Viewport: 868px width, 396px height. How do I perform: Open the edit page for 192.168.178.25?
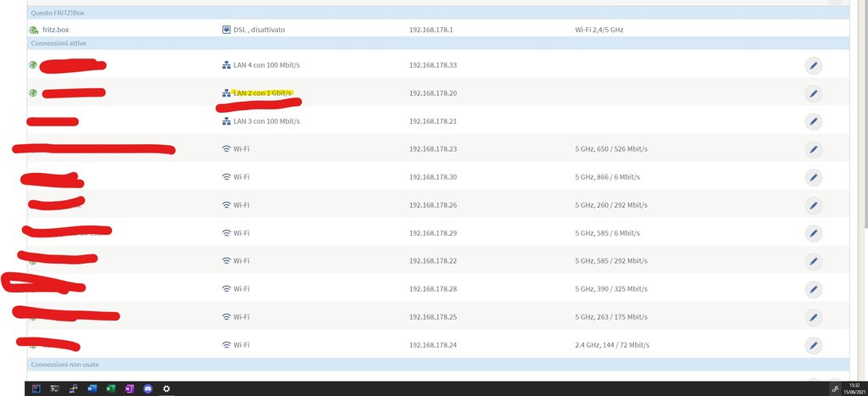[x=813, y=317]
